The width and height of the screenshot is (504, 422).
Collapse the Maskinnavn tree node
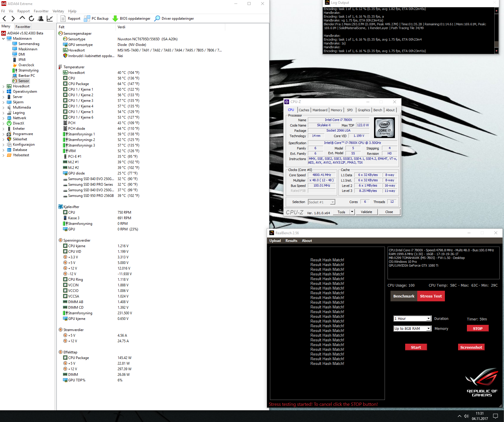tap(3, 39)
